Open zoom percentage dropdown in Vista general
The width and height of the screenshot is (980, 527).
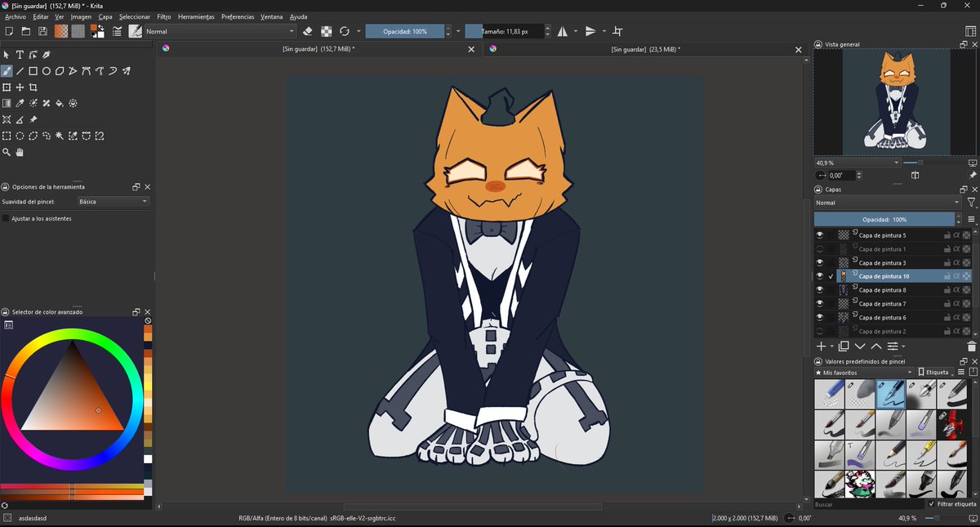click(x=857, y=163)
